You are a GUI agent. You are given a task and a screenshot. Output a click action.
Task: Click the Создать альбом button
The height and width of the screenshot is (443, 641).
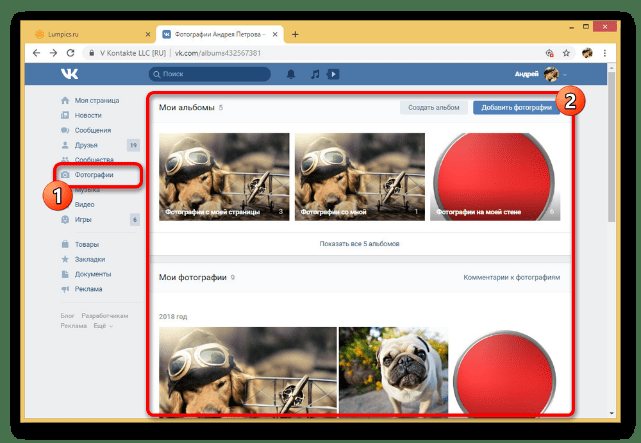pos(434,107)
